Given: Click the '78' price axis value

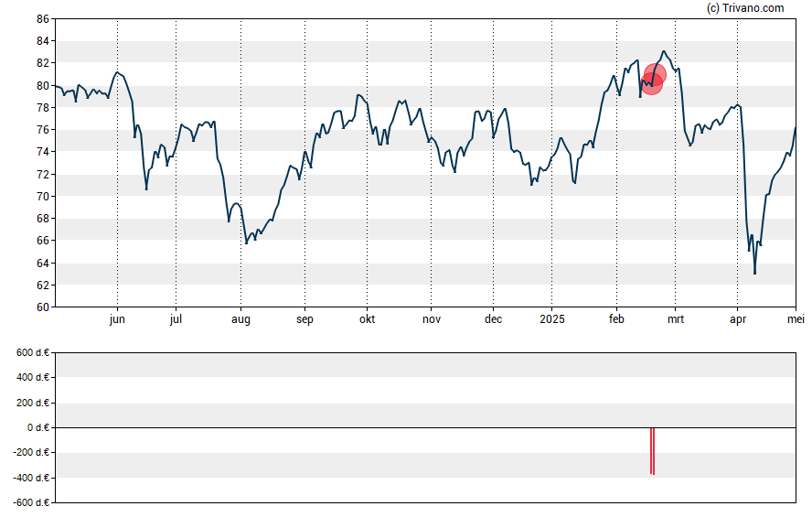Looking at the screenshot, I should (x=43, y=108).
